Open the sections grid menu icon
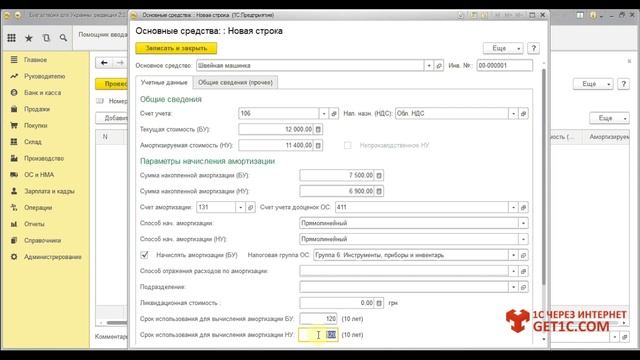 tap(11, 38)
